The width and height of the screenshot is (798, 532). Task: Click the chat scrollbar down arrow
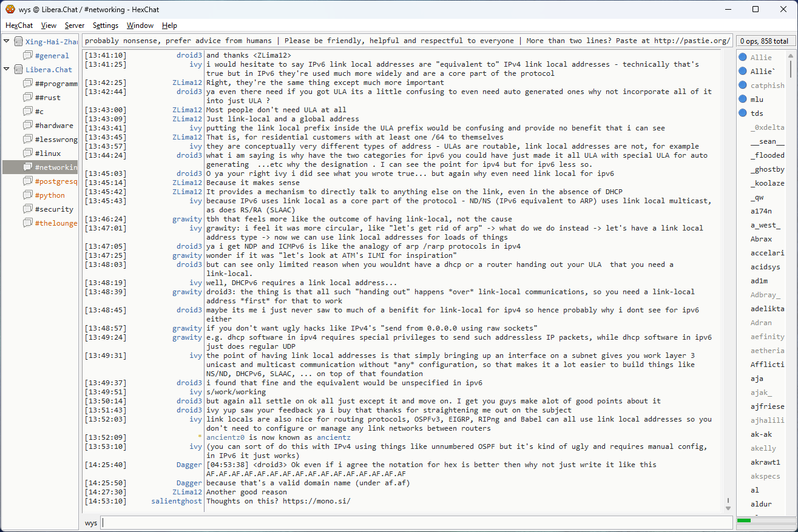tap(728, 508)
